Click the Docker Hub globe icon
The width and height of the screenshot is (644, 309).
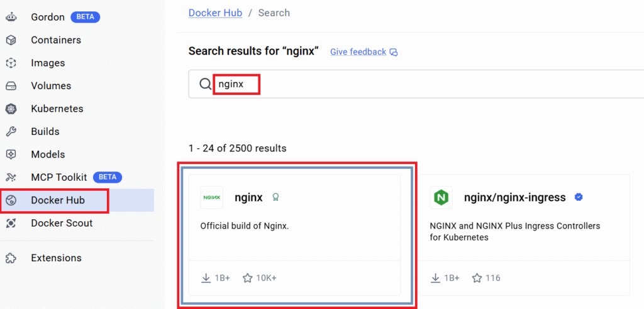click(x=11, y=200)
